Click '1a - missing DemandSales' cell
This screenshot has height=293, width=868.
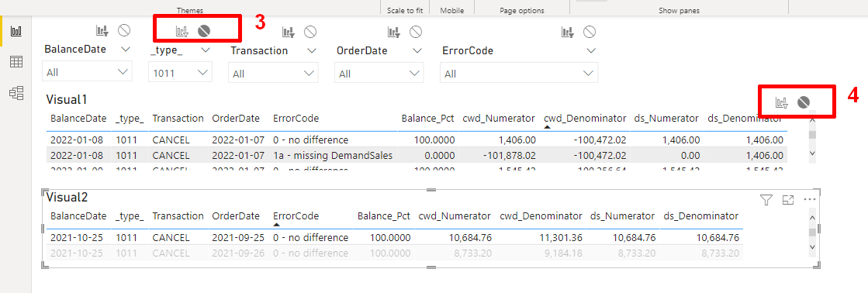[x=333, y=155]
